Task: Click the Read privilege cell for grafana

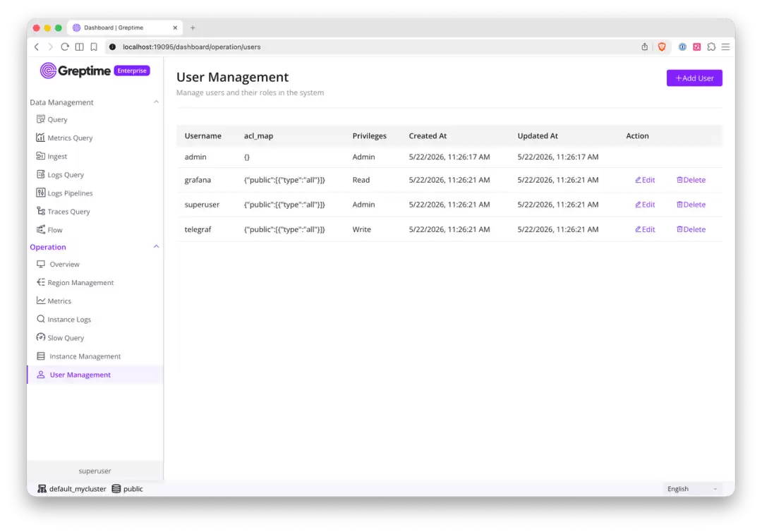Action: pos(361,180)
